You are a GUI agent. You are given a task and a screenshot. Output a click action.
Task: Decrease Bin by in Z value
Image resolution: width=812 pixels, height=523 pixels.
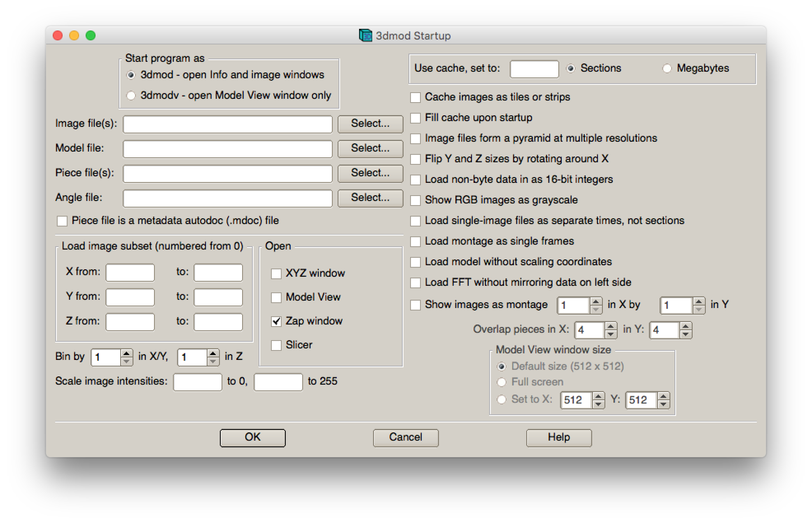(213, 361)
